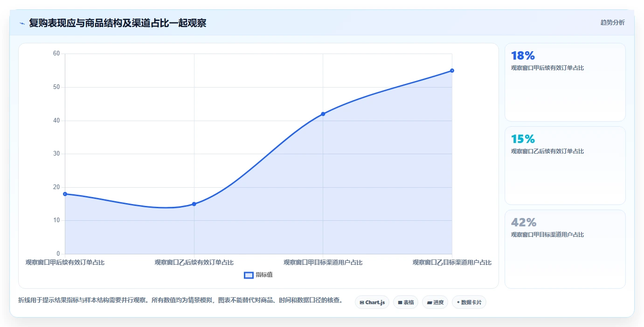644x327 pixels.
Task: Click the data point at value 15
Action: pyautogui.click(x=194, y=204)
